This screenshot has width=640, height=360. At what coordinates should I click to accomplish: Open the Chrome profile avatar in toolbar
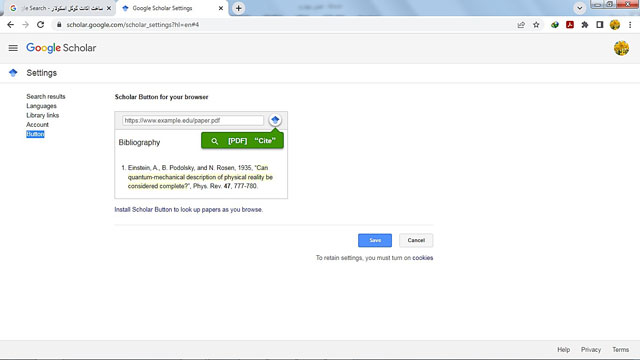pyautogui.click(x=615, y=25)
